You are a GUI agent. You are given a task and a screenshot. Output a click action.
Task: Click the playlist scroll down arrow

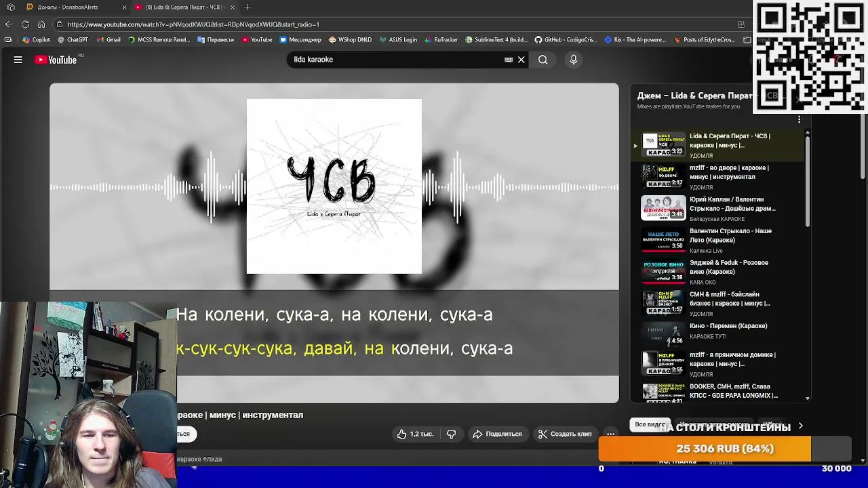[807, 399]
